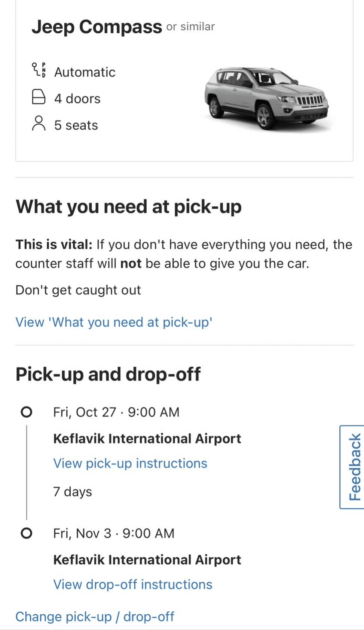Tap the pick-up Keflavik International Airport location
The height and width of the screenshot is (630, 364).
tap(147, 439)
